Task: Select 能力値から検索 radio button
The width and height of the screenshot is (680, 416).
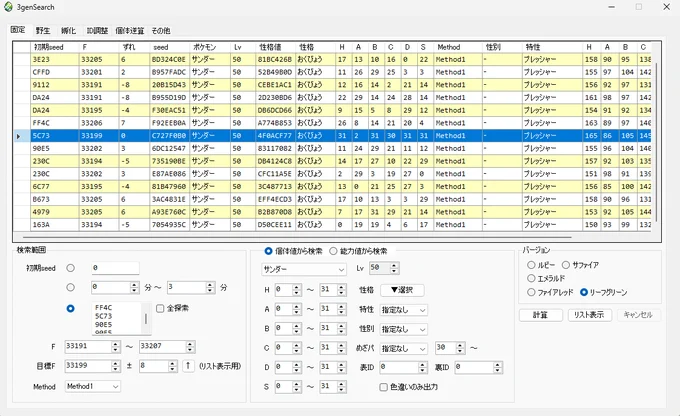Action: [x=358, y=251]
